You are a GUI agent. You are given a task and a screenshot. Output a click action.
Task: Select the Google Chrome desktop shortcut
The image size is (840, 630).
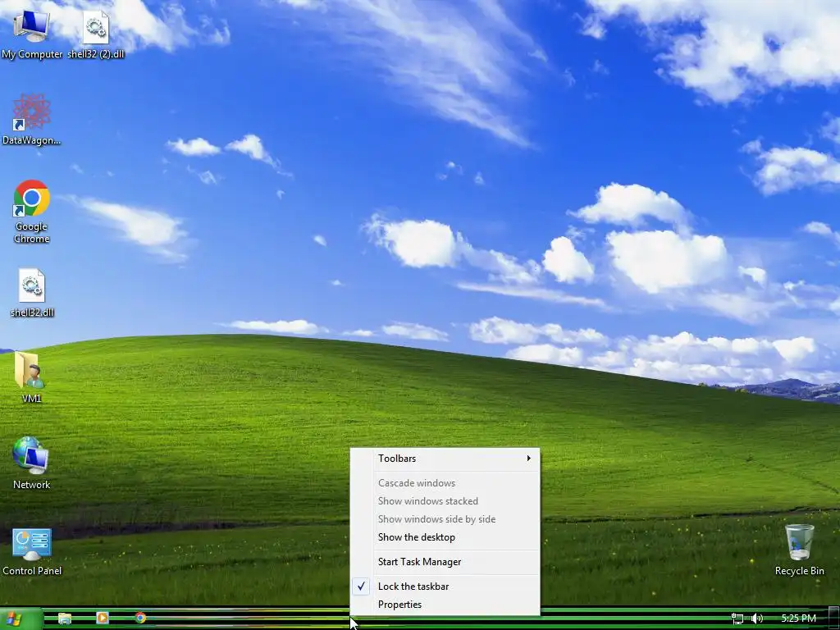point(31,212)
